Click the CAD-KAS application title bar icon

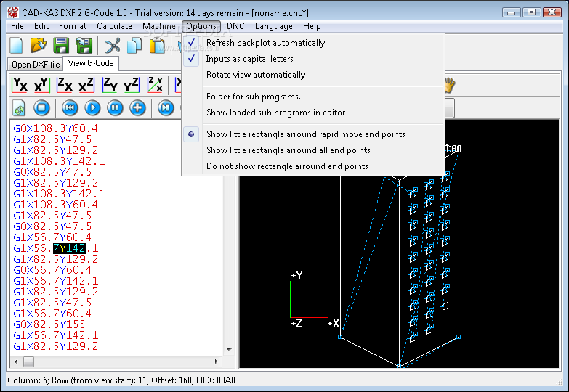[x=13, y=12]
